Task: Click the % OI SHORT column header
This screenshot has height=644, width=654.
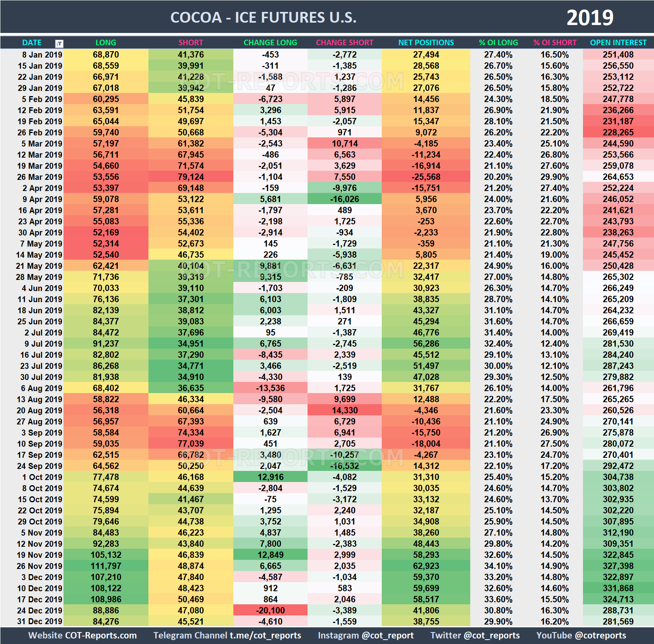Action: point(555,42)
